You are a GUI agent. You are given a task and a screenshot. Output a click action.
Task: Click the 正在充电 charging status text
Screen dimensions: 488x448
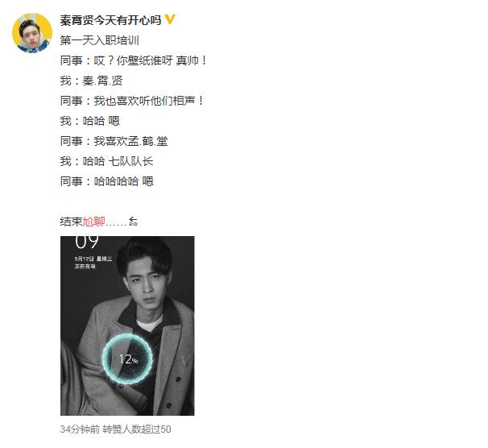85,267
